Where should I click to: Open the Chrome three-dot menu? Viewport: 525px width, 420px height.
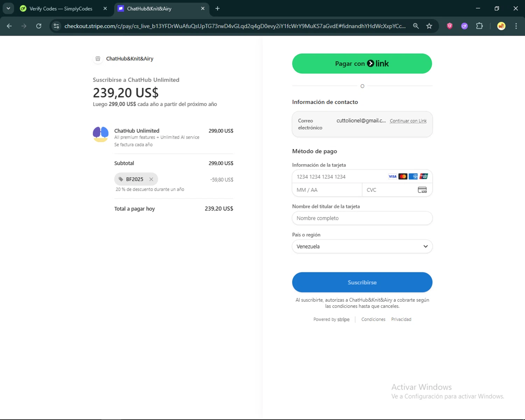(516, 26)
